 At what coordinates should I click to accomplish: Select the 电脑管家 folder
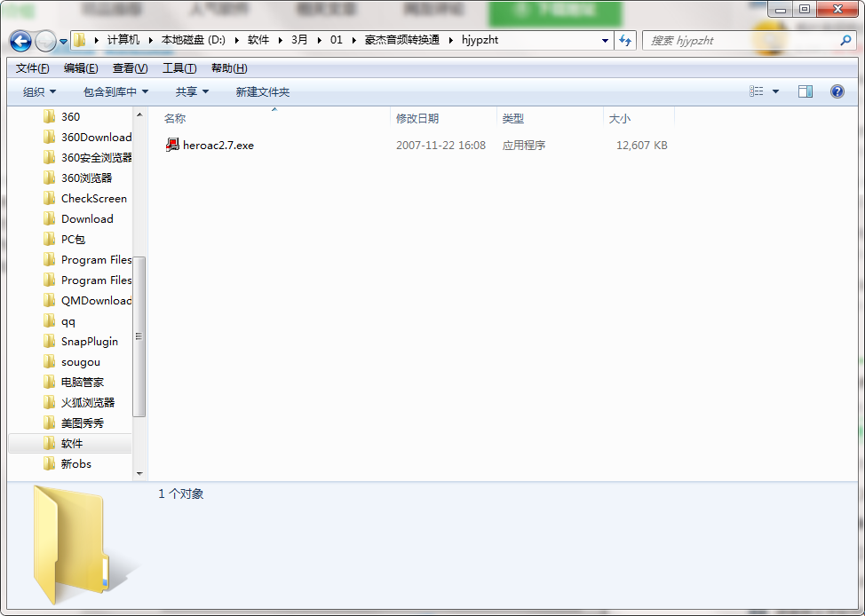tap(83, 382)
